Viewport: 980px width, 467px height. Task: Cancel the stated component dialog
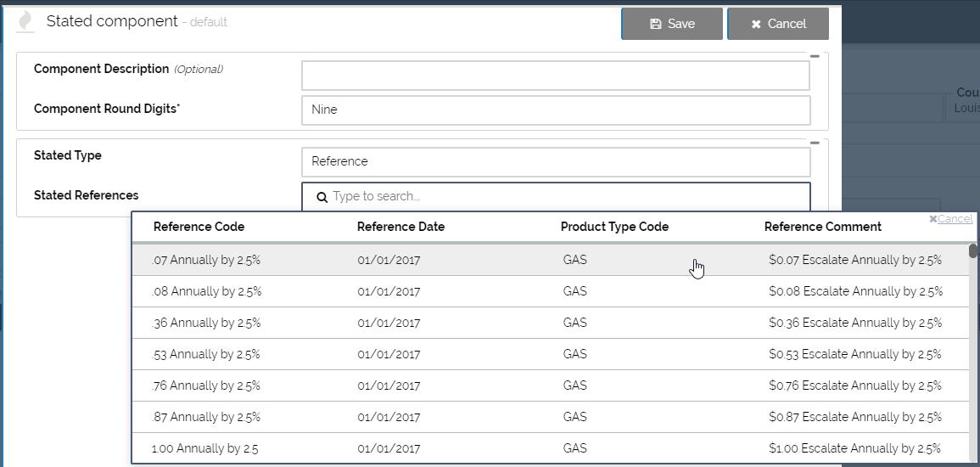click(x=777, y=24)
